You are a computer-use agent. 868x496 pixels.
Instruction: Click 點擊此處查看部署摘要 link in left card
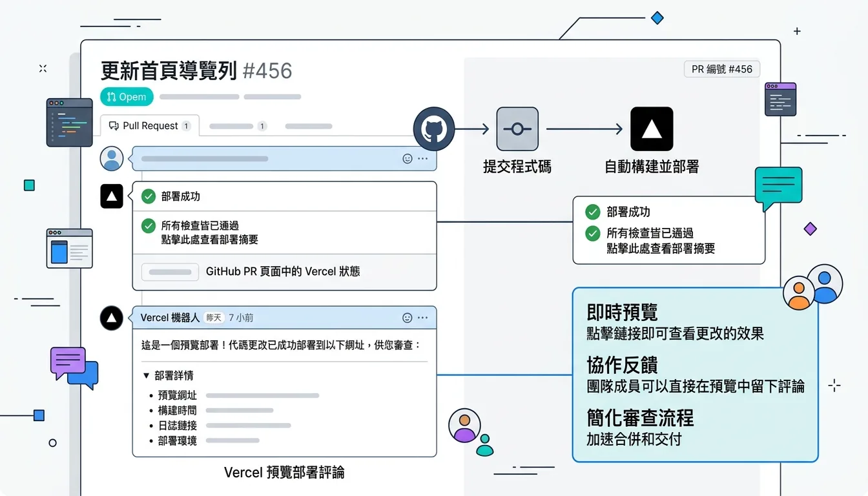point(210,240)
